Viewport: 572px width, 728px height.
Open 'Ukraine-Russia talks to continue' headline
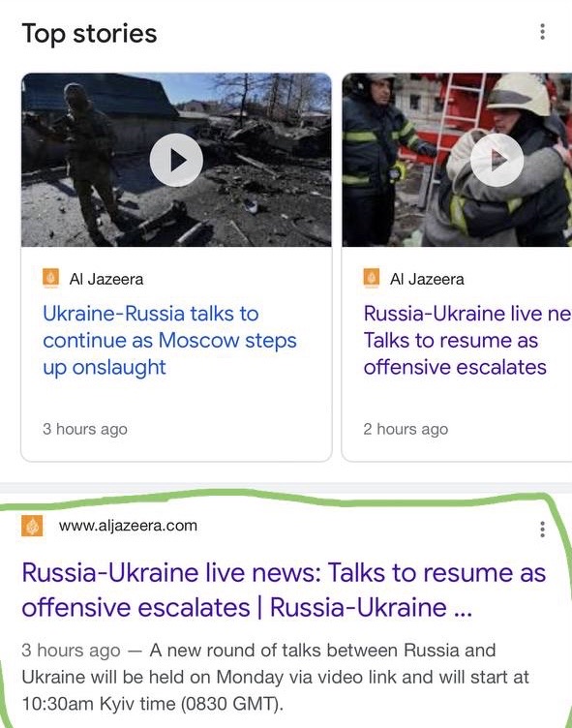pos(169,341)
